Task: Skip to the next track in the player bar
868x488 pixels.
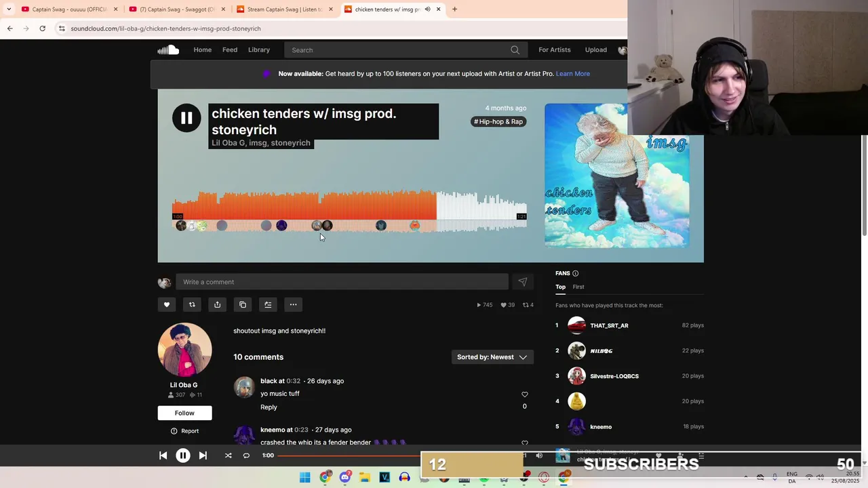Action: pyautogui.click(x=203, y=455)
